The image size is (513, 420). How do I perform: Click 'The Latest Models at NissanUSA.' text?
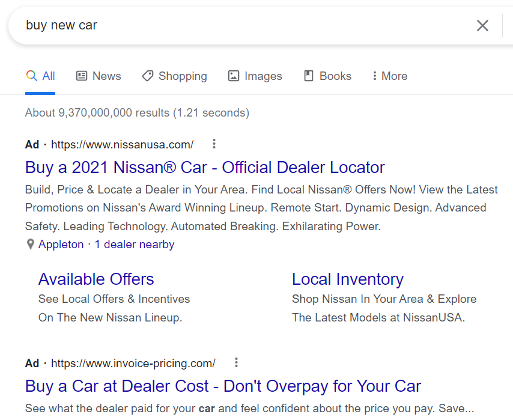coord(378,317)
